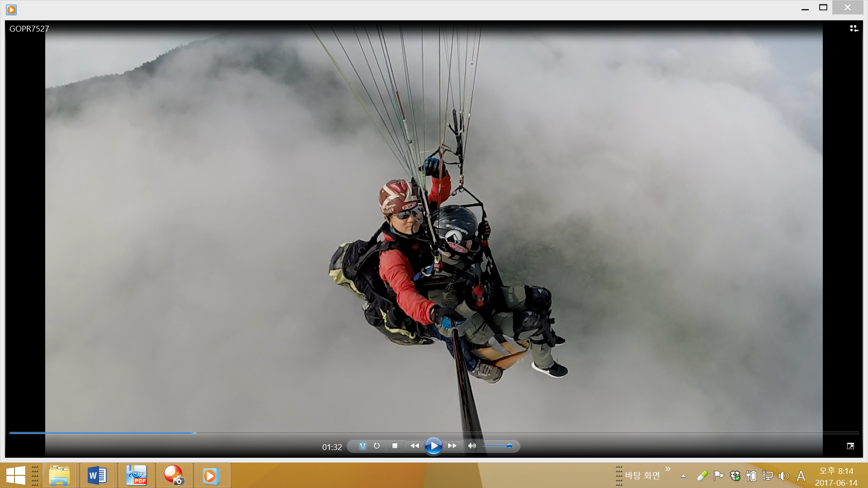Click the Windows Media Player title icon
This screenshot has width=868, height=488.
click(11, 9)
